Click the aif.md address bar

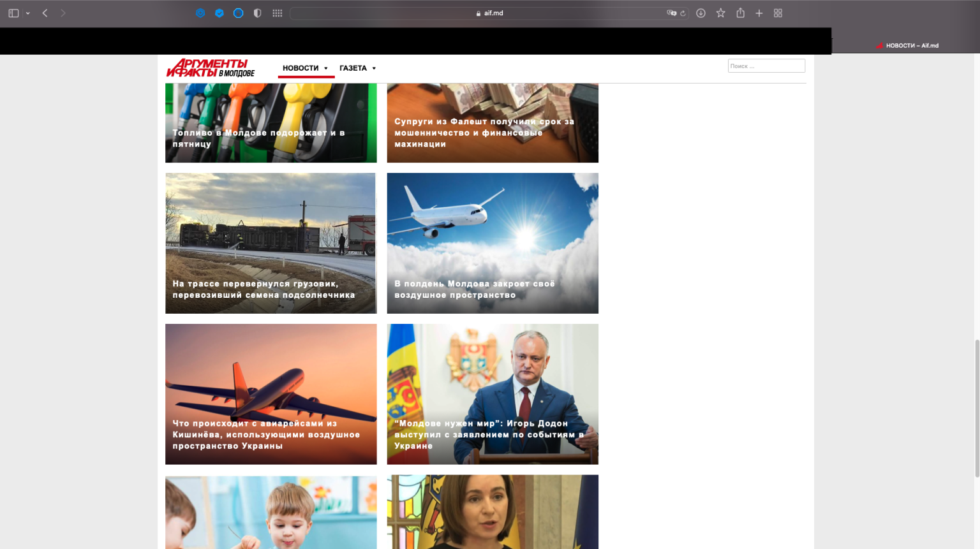489,13
